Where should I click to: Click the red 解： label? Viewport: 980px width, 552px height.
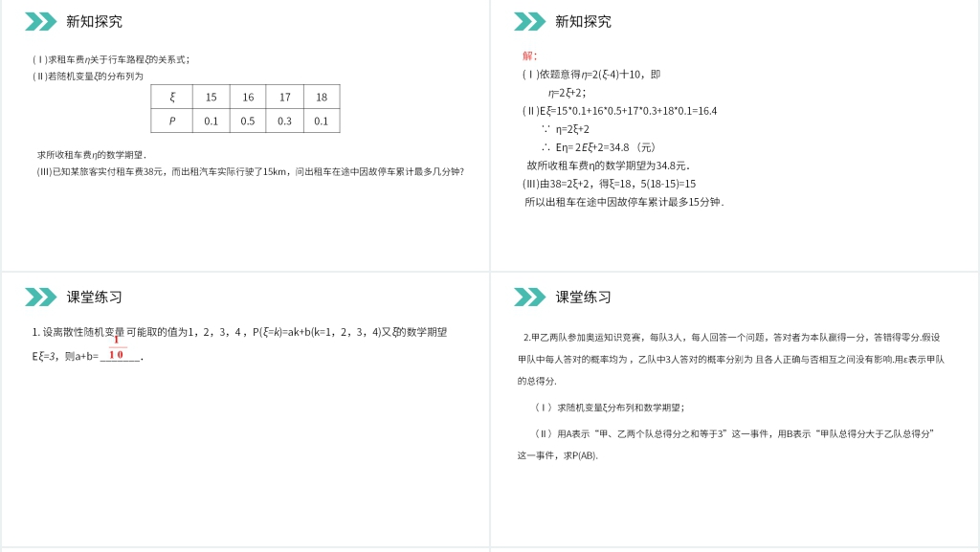point(529,55)
